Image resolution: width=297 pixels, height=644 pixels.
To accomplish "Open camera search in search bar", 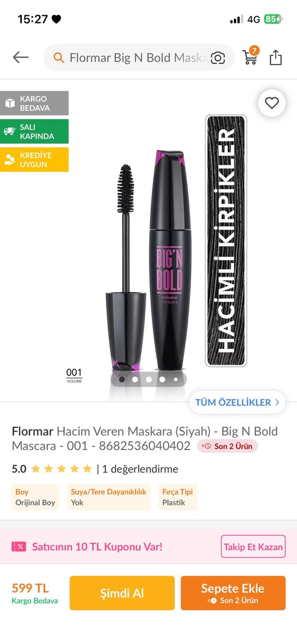I will click(x=218, y=58).
